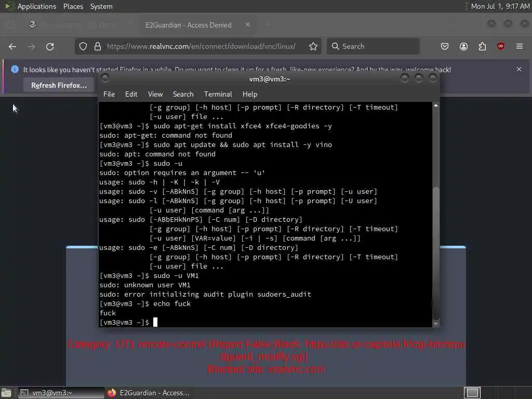The width and height of the screenshot is (532, 399).
Task: Bookmark this page with star icon
Action: click(x=313, y=46)
